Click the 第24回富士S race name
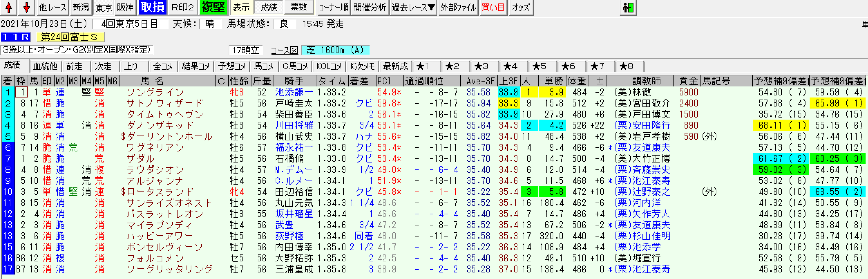The image size is (868, 279). [x=70, y=37]
